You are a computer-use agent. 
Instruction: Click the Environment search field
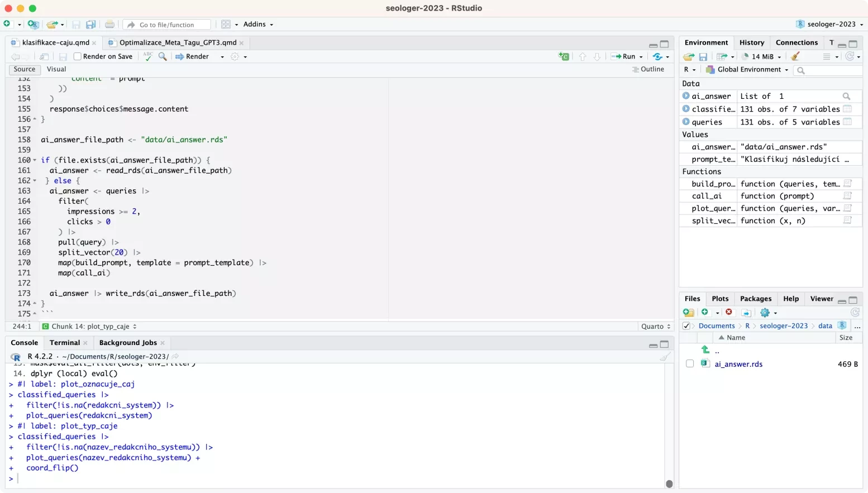[828, 70]
